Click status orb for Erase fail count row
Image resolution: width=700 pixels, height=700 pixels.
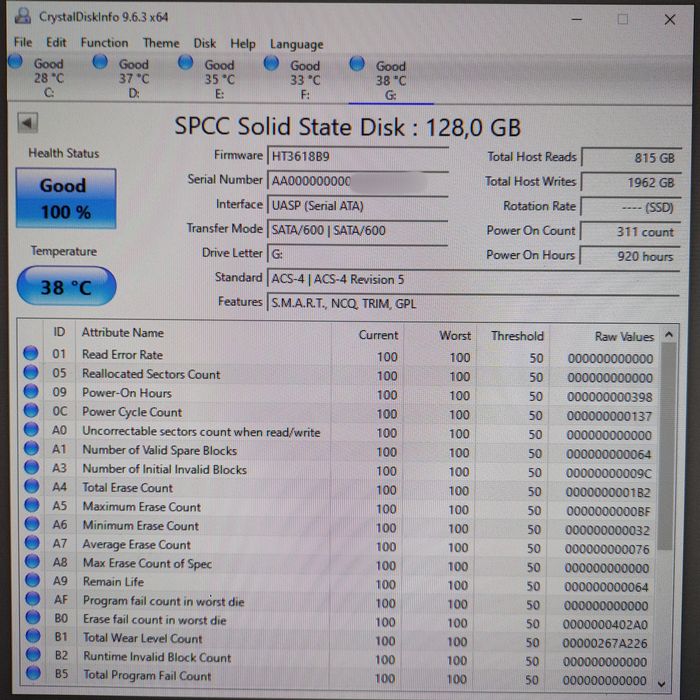click(33, 617)
